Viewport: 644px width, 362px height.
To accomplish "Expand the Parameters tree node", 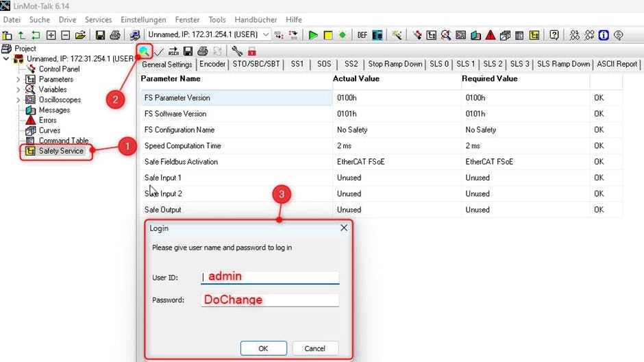I will (x=18, y=80).
